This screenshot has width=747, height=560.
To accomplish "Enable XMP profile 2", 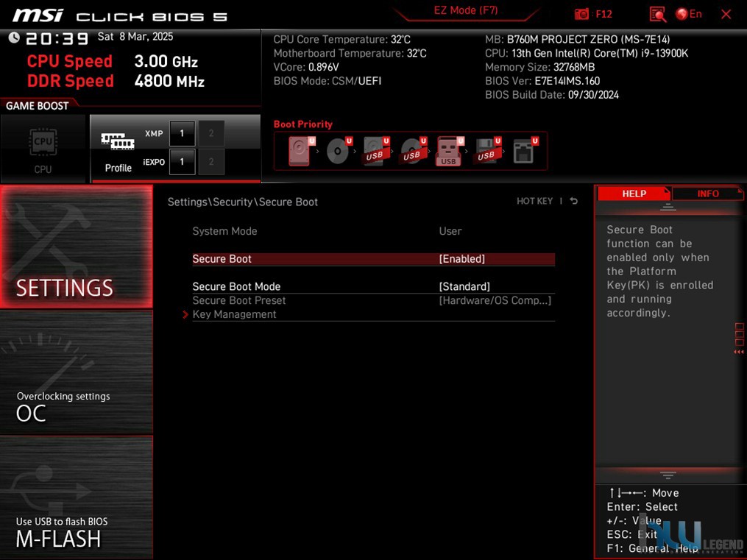I will point(211,133).
